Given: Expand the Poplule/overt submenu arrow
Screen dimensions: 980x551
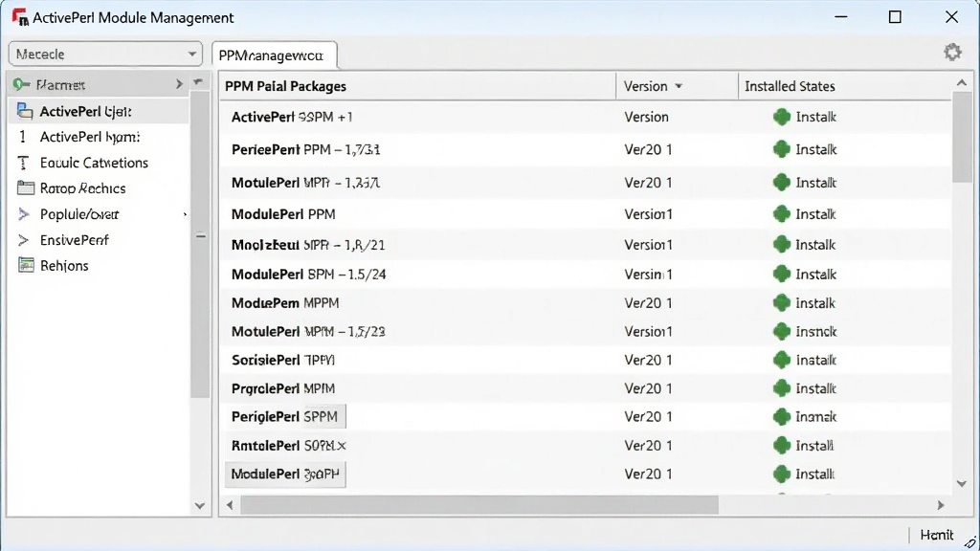Looking at the screenshot, I should point(185,214).
